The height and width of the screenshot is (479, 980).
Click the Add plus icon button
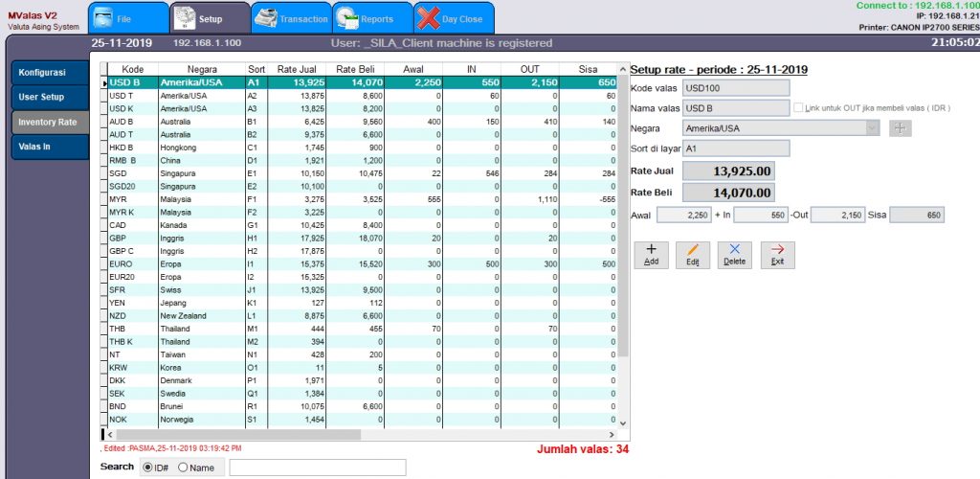(x=651, y=254)
